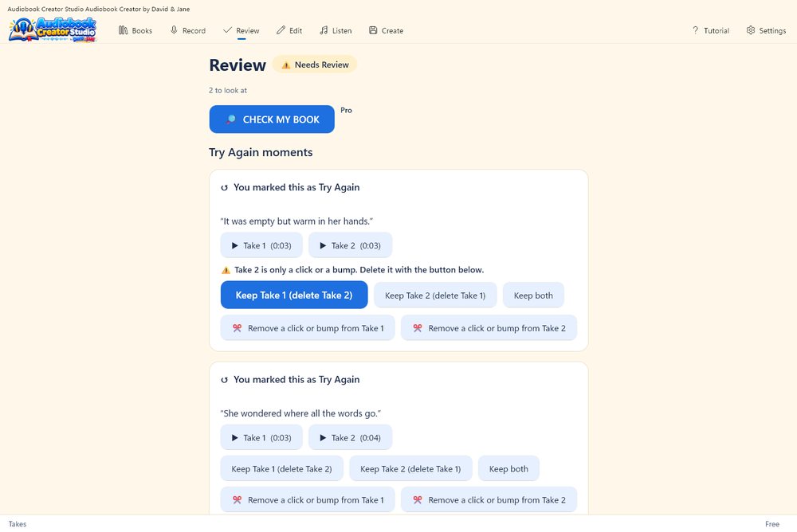Click the Tutorial question mark icon
Screen dimensions: 797x532
(695, 30)
